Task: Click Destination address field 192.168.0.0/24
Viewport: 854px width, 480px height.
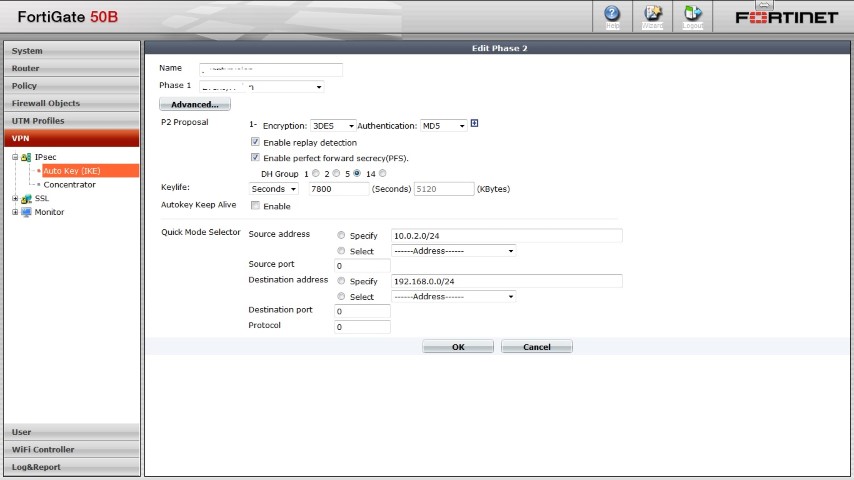Action: point(507,282)
